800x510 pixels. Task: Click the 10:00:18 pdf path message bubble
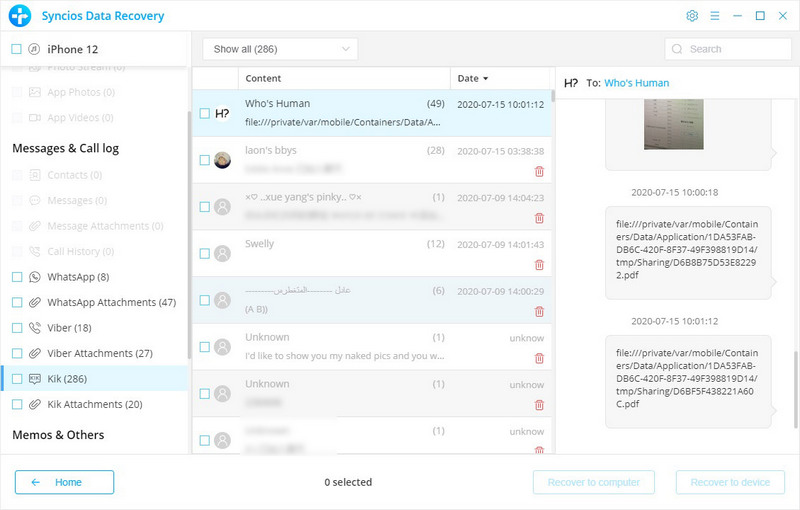(x=688, y=253)
